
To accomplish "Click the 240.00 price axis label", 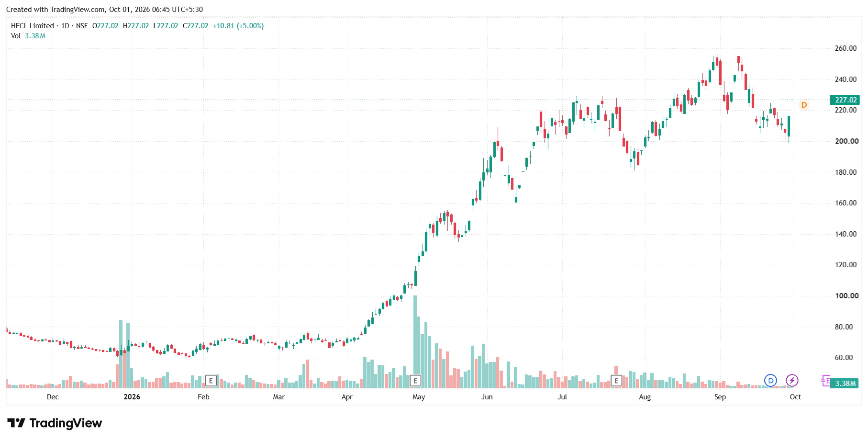I will point(846,79).
